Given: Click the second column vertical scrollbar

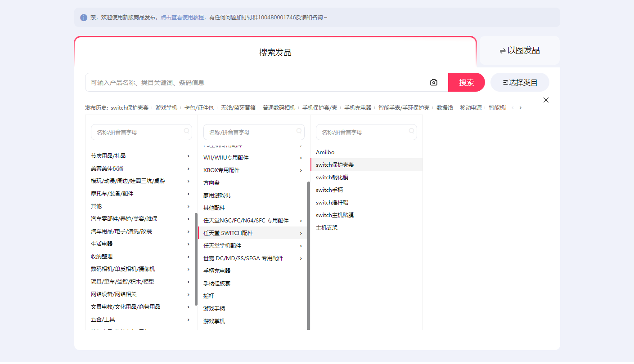Looking at the screenshot, I should point(309,255).
